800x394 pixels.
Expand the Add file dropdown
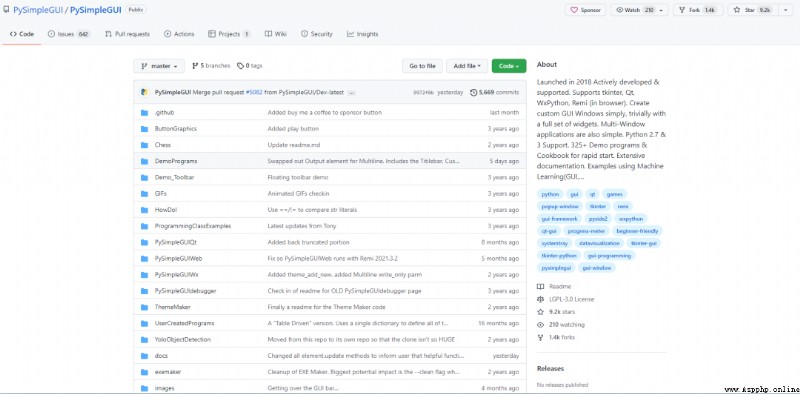point(467,66)
